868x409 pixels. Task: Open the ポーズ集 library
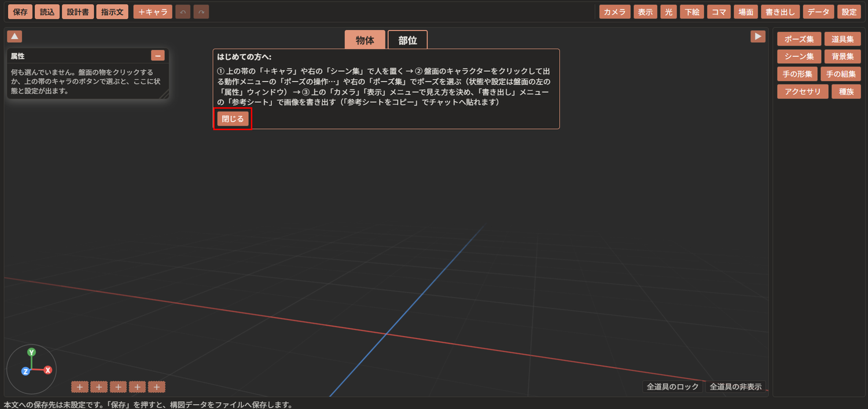pos(799,39)
